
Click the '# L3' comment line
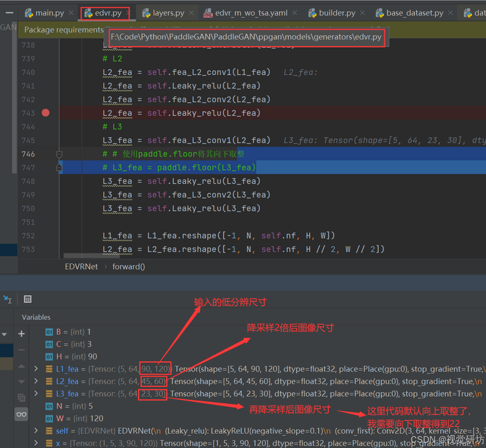click(112, 127)
